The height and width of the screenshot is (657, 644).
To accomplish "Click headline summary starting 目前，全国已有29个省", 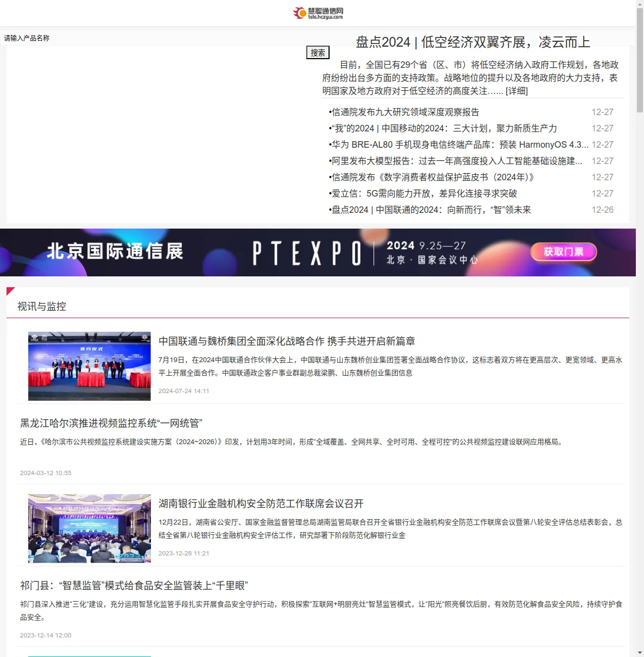I will click(x=471, y=78).
